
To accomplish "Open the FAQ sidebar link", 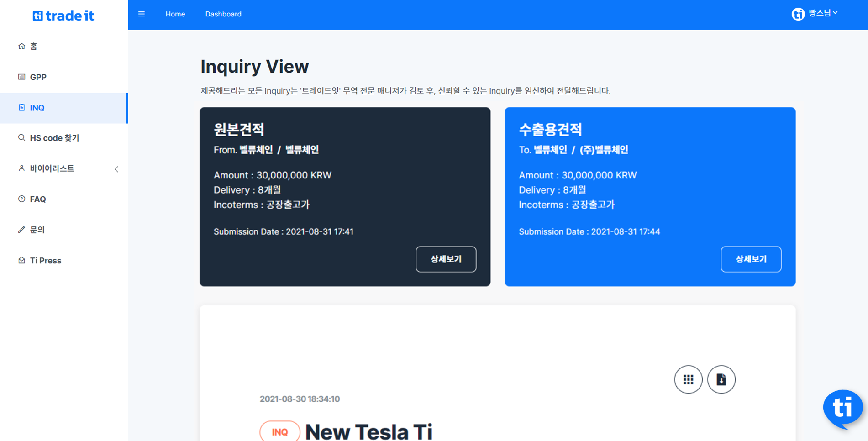I will [38, 199].
